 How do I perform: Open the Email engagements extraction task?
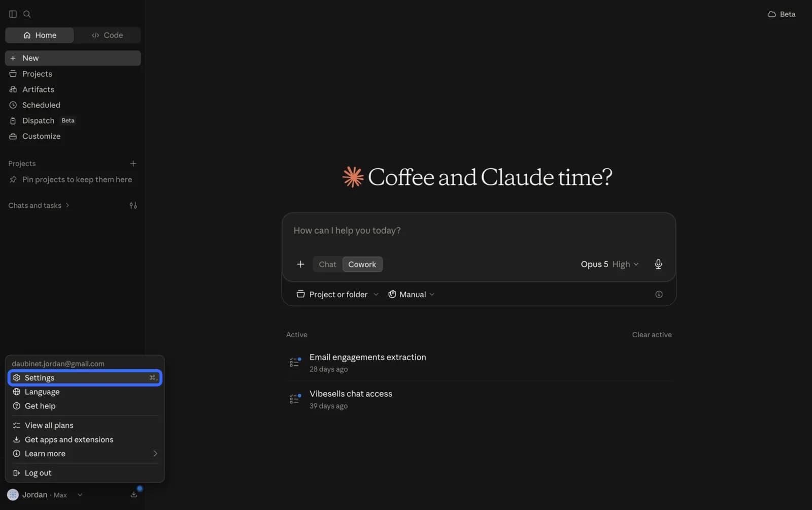pos(479,363)
